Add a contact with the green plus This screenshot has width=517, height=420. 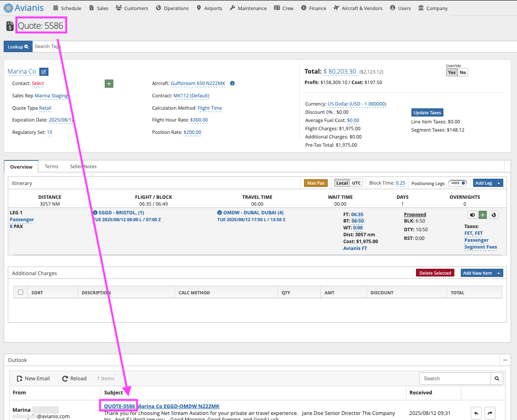tap(109, 84)
